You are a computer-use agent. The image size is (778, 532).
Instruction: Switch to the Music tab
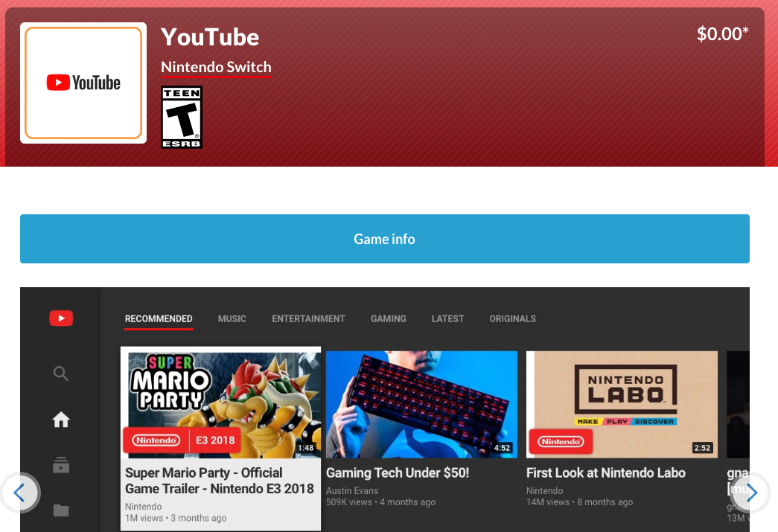[x=232, y=318]
